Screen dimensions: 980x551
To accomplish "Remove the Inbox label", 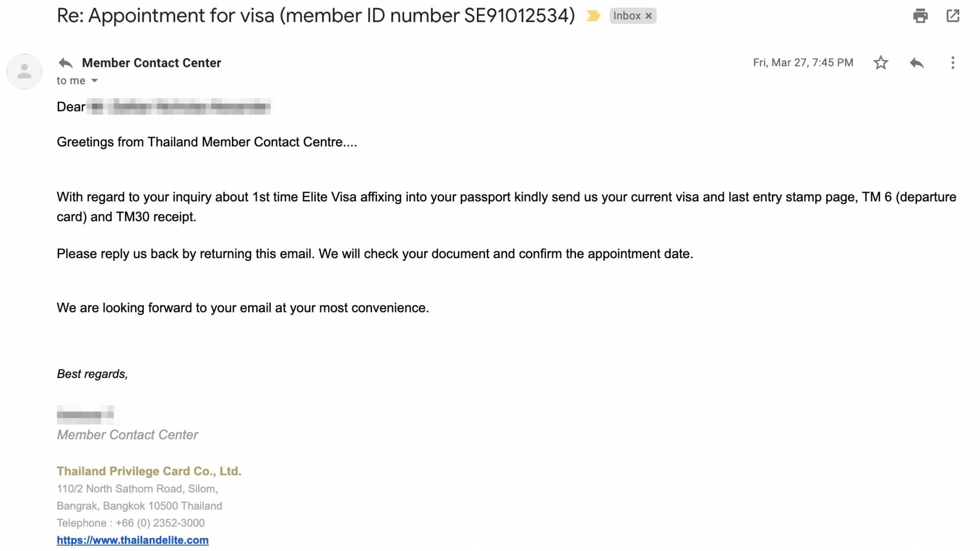I will [648, 16].
